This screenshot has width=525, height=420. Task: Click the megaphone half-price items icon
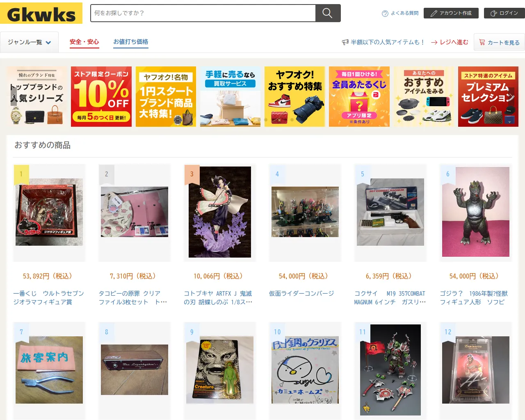point(345,42)
